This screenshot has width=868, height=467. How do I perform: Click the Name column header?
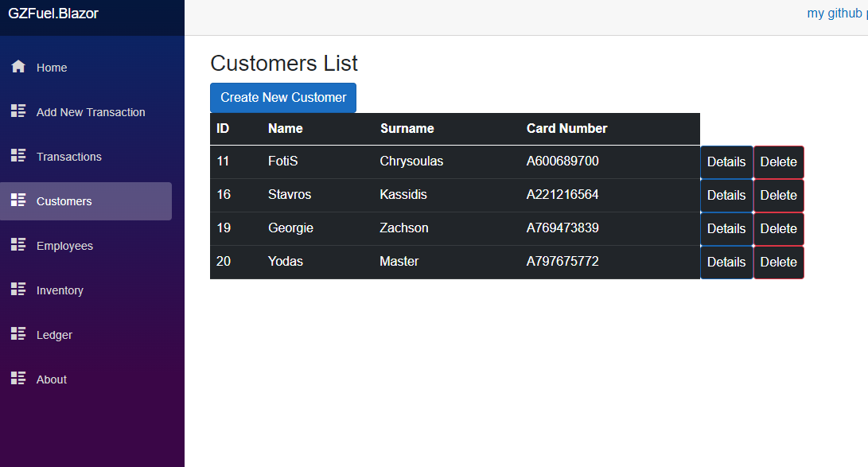[x=285, y=128]
